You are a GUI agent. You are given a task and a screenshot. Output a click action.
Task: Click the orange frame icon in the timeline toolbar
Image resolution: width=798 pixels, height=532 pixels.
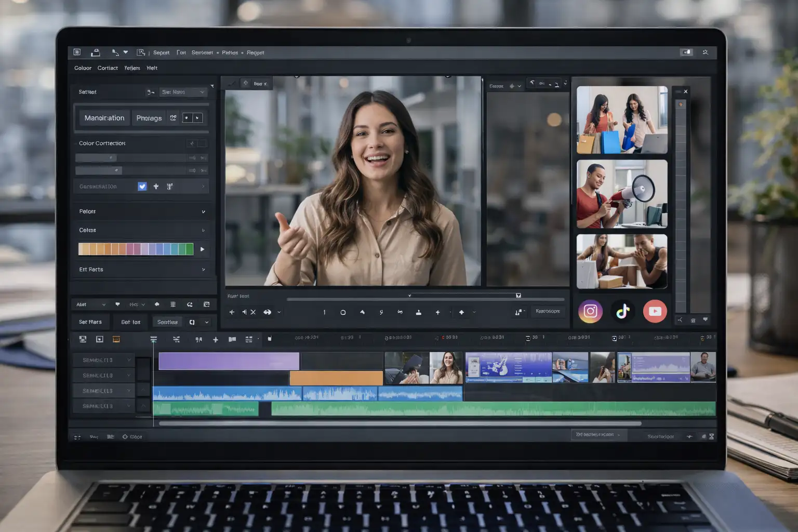pyautogui.click(x=116, y=339)
